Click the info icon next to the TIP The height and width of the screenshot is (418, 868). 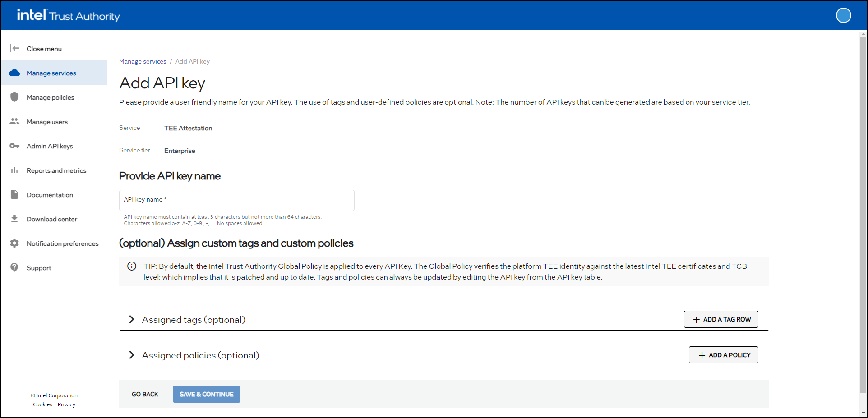(132, 266)
